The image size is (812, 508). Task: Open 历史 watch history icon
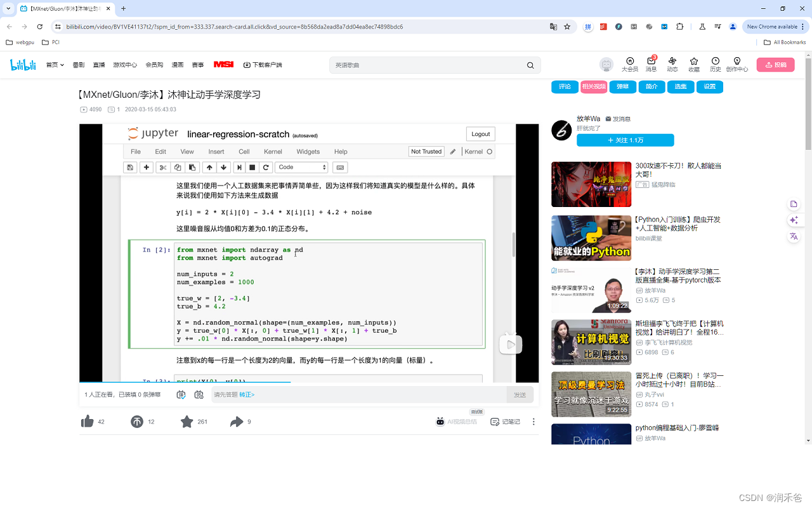point(716,64)
